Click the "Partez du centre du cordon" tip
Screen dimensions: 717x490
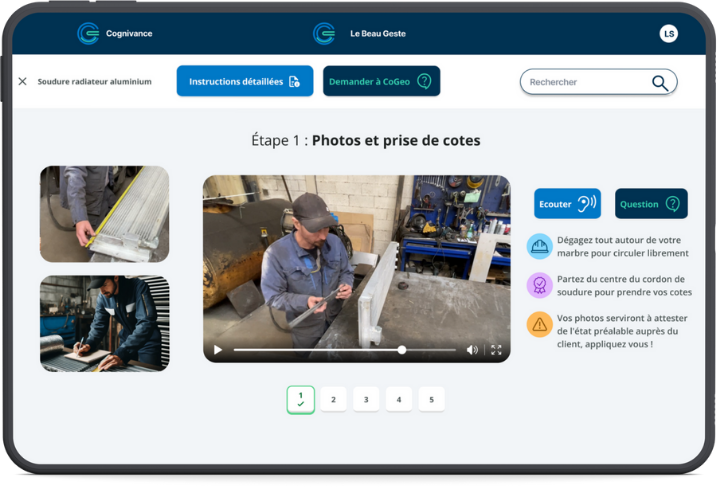tap(624, 285)
